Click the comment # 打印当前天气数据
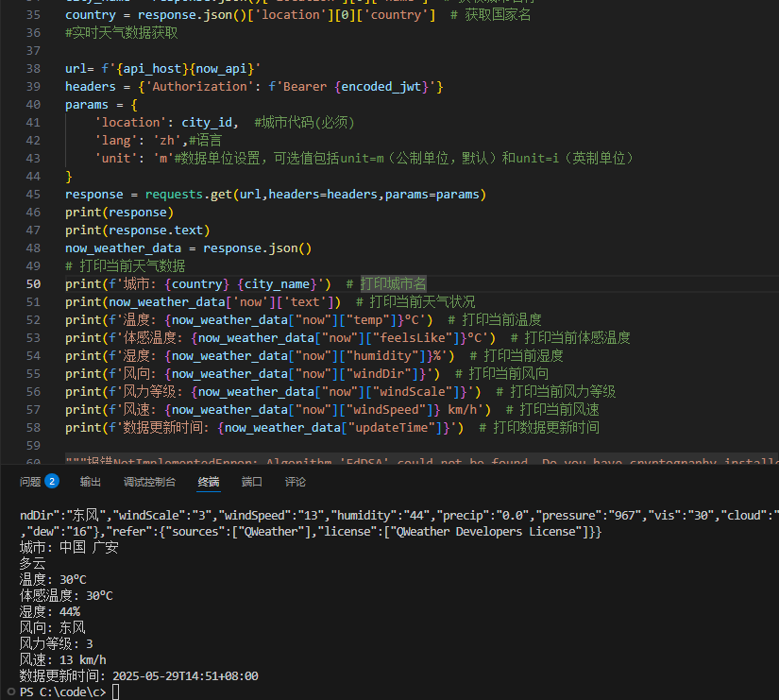The image size is (779, 700). tap(126, 266)
